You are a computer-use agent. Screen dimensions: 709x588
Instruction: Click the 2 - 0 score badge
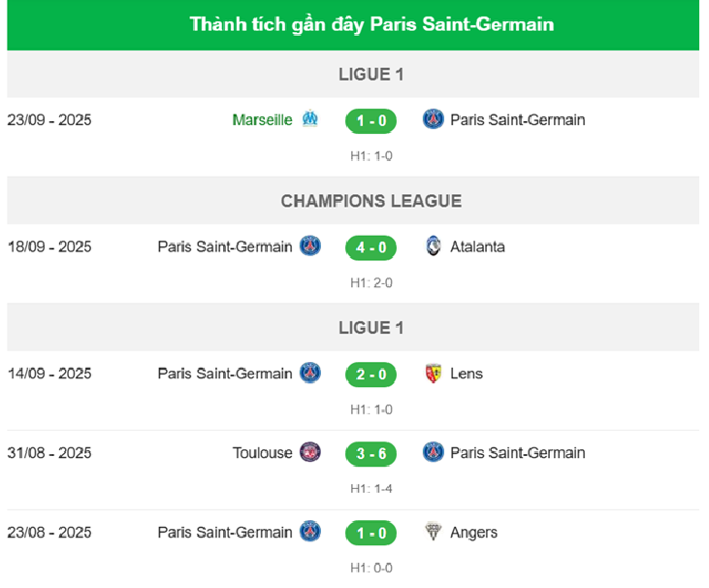coord(371,375)
